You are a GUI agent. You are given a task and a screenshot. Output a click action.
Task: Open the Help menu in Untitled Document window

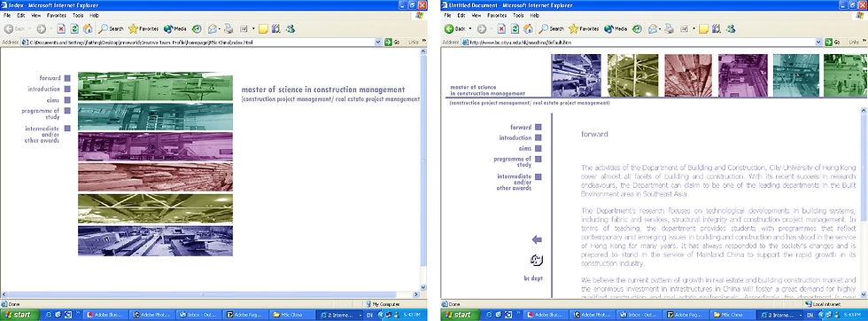click(x=534, y=16)
